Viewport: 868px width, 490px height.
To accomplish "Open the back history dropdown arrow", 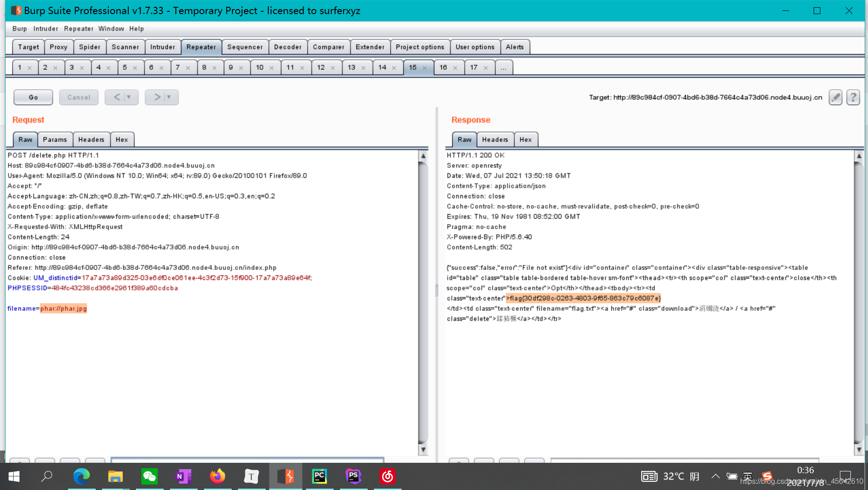I will pyautogui.click(x=129, y=97).
